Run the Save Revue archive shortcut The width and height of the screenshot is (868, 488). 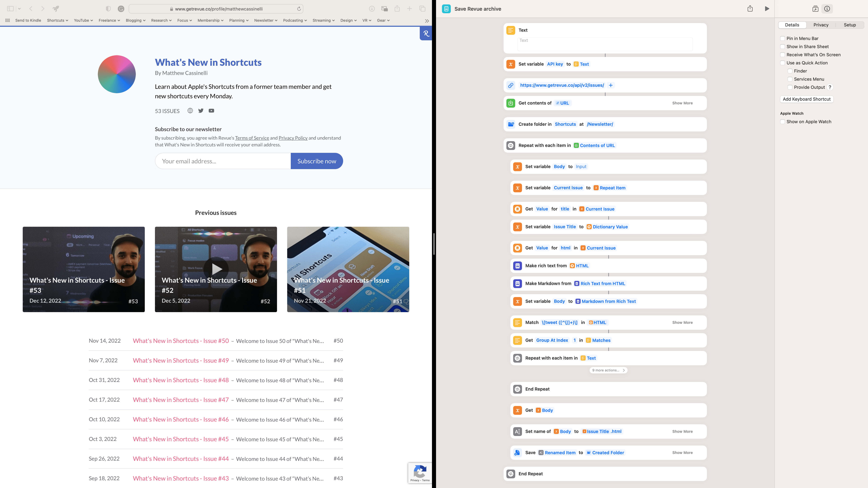[x=767, y=9]
